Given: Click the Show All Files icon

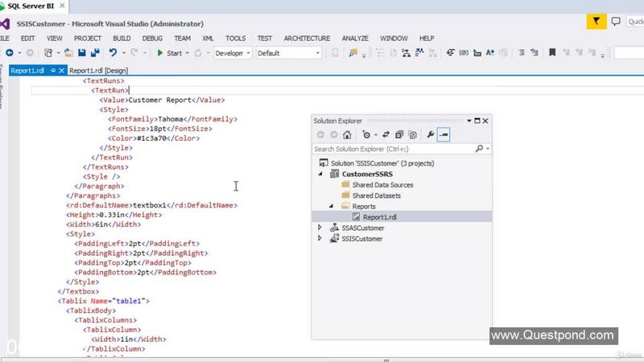Looking at the screenshot, I should (413, 134).
